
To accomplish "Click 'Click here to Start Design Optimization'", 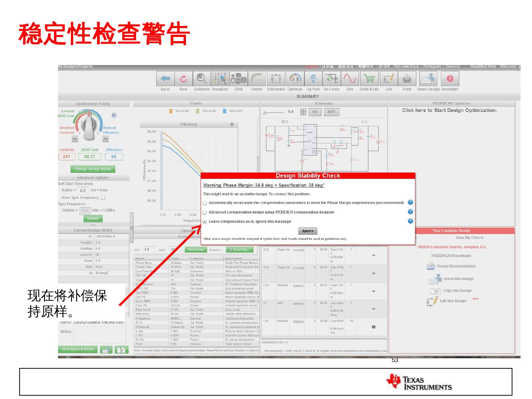I will pyautogui.click(x=450, y=110).
